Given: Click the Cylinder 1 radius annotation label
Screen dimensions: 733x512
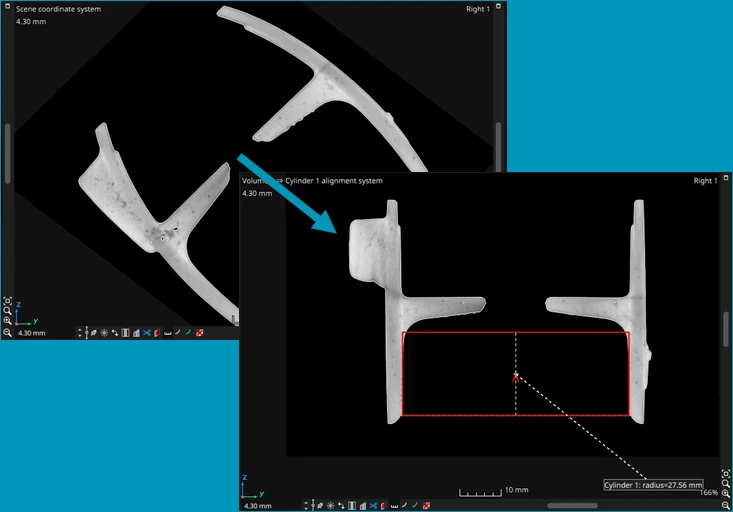Looking at the screenshot, I should [x=652, y=485].
